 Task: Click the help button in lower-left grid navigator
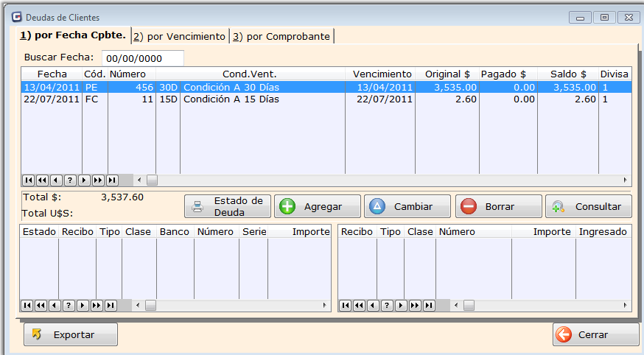[70, 305]
